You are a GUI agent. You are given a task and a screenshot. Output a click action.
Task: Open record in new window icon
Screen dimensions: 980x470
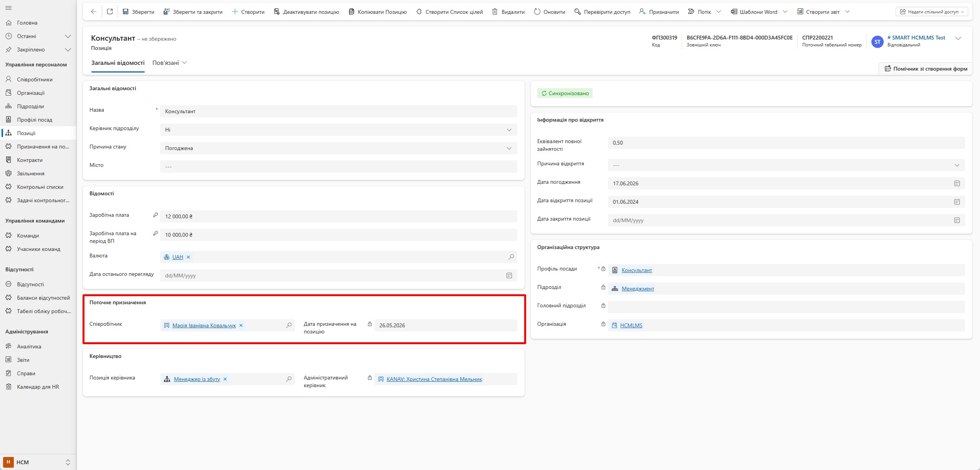point(110,12)
